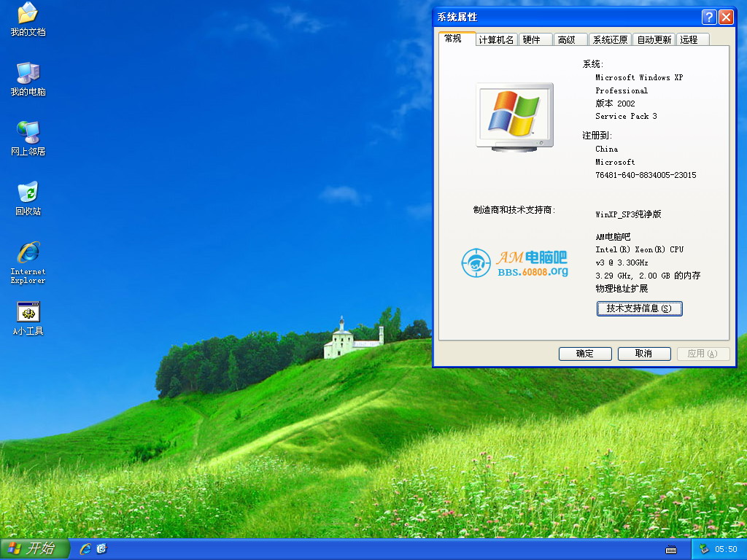
Task: Click the text 3.29 GHz, 2.00 GB 的内存
Action: [x=648, y=276]
